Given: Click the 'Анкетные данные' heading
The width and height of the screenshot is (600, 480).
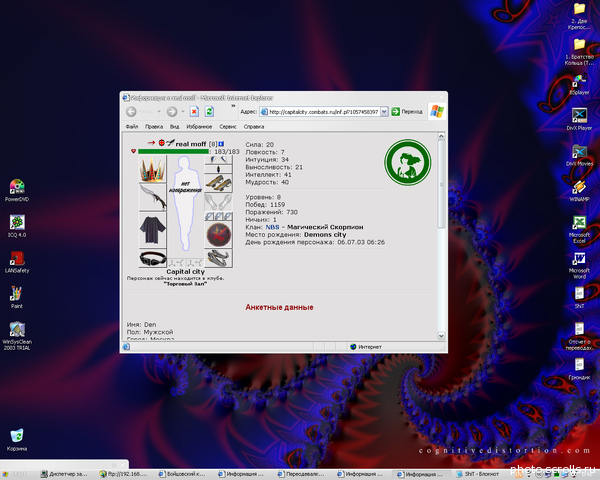Looking at the screenshot, I should point(279,307).
